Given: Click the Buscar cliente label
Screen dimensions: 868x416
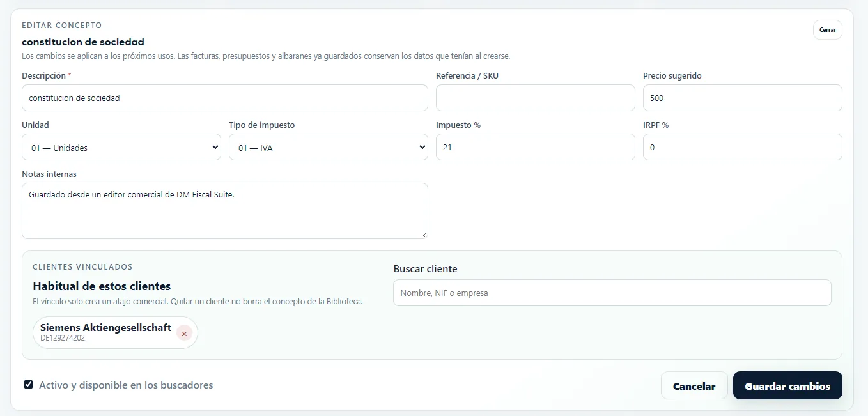Looking at the screenshot, I should (x=425, y=268).
